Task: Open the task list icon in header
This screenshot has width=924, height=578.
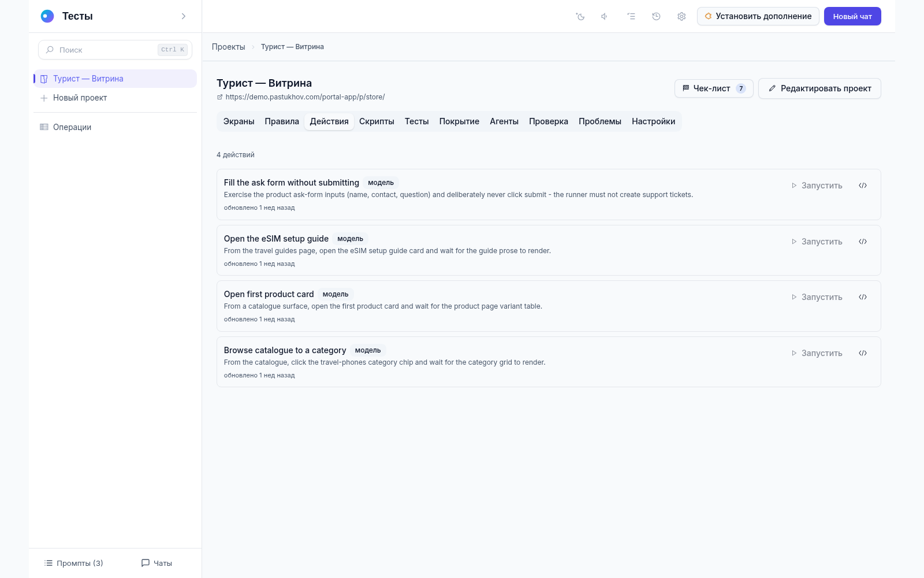Action: (631, 16)
